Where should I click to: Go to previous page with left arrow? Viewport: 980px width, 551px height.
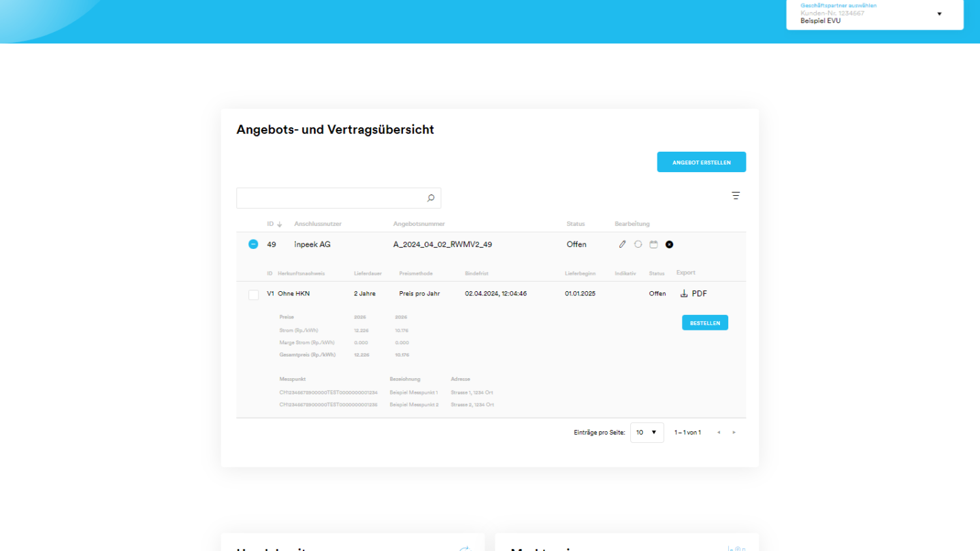click(x=719, y=433)
